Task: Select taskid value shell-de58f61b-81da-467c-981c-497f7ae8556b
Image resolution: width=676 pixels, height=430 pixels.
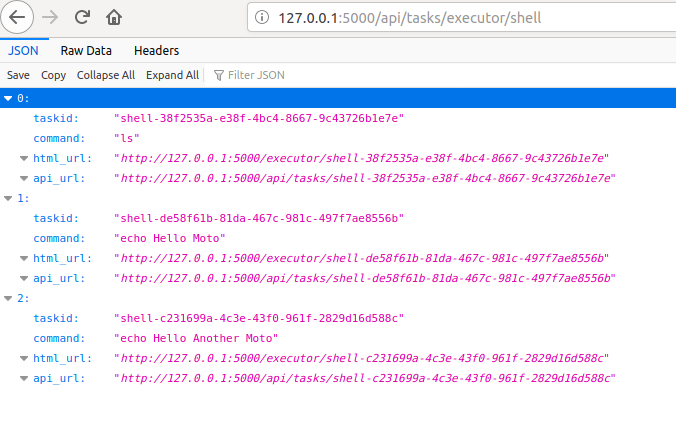Action: (x=259, y=218)
